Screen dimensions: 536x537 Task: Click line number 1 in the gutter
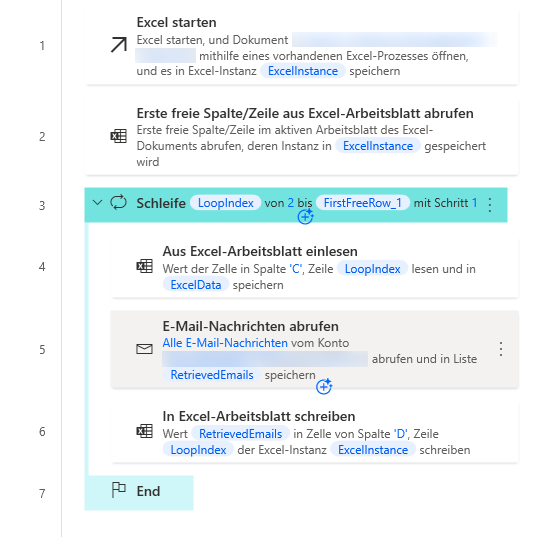(x=42, y=46)
